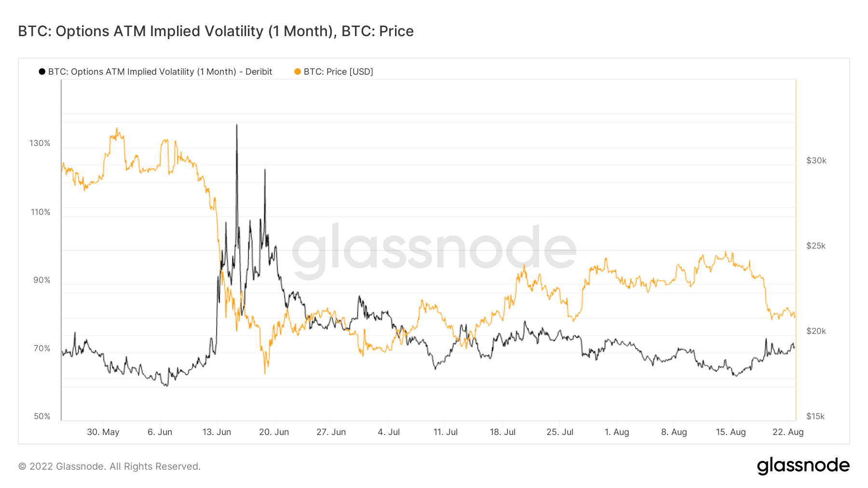Click the glassnode watermark in chart center

pyautogui.click(x=434, y=250)
